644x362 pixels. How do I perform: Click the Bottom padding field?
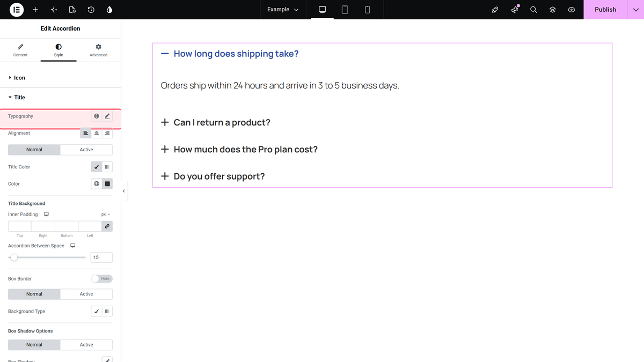(x=67, y=226)
